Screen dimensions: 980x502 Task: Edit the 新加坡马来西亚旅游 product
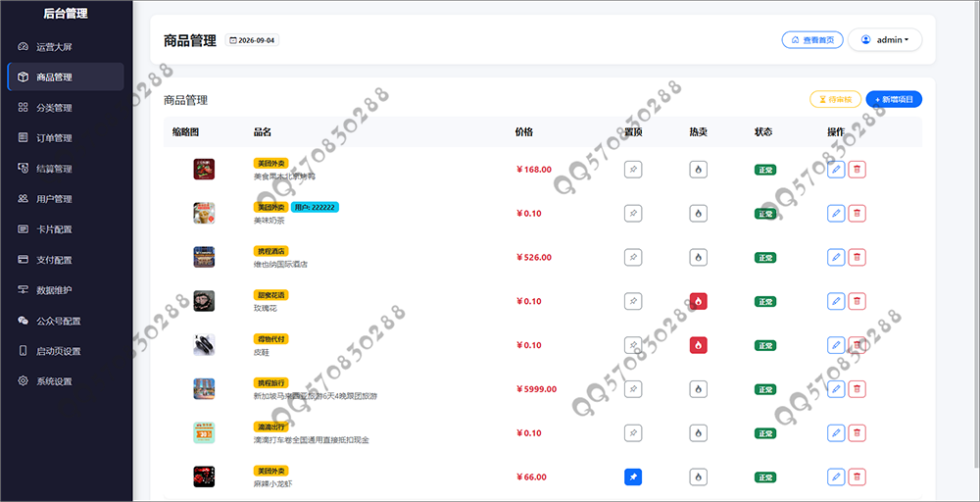coord(836,389)
